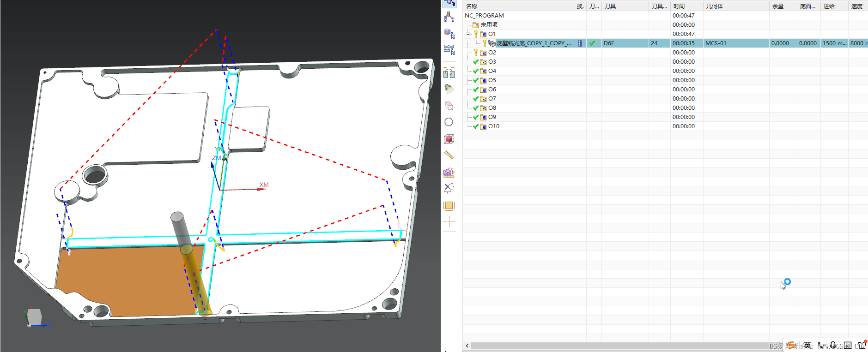Collapse the O1 program group
This screenshot has width=868, height=352.
pyautogui.click(x=468, y=34)
